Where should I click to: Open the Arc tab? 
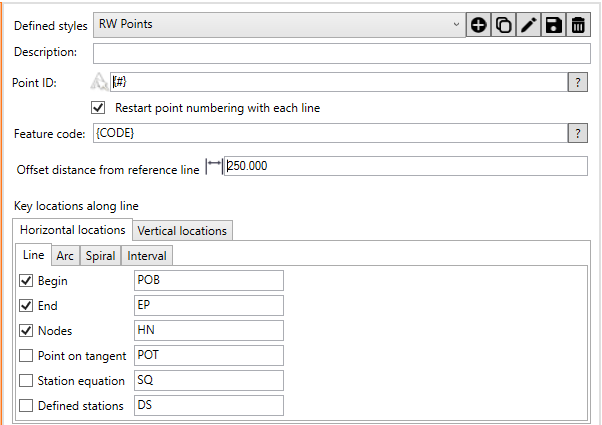point(64,256)
